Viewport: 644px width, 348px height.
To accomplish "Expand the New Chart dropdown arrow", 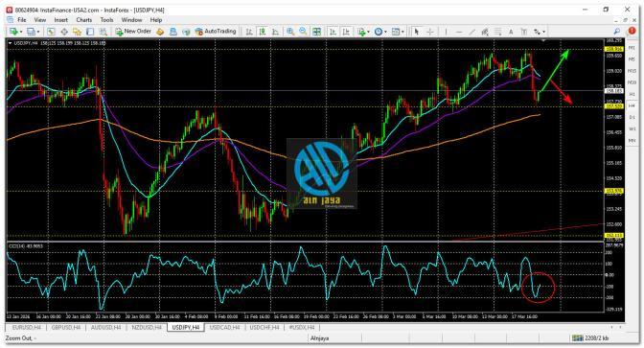I will coord(21,32).
